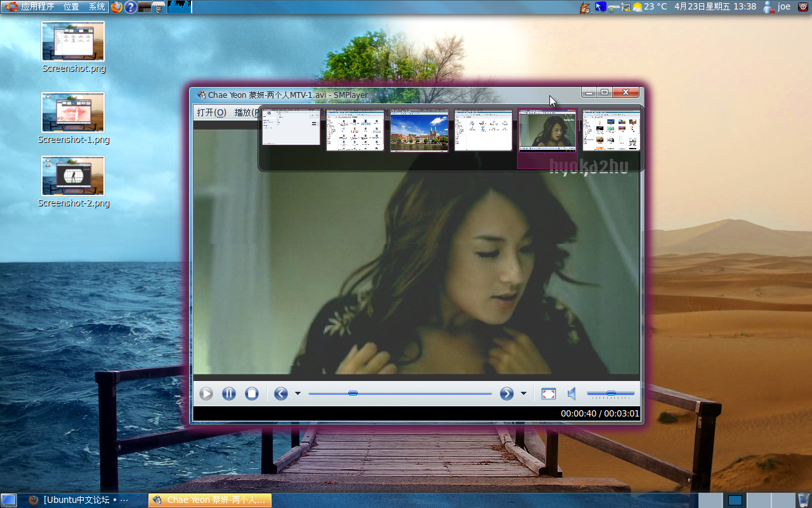
Task: Open the clock showing 13:38
Action: pyautogui.click(x=715, y=6)
